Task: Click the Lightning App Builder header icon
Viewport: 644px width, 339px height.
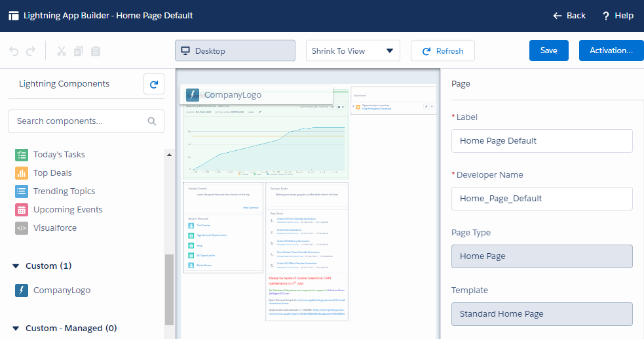Action: 14,16
